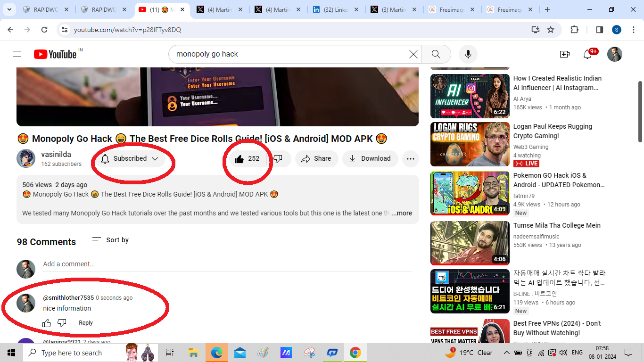Open the Chrome three-dot menu

pyautogui.click(x=633, y=30)
